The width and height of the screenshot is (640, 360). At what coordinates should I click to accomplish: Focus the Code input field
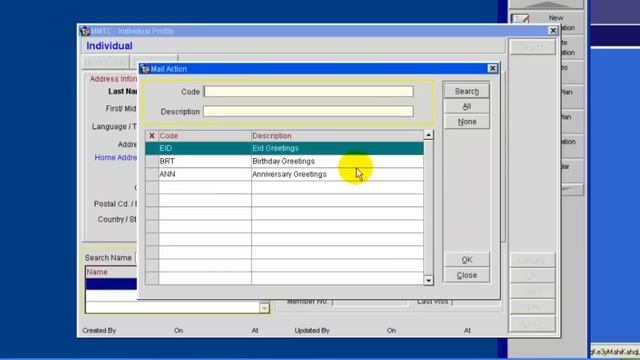point(309,91)
